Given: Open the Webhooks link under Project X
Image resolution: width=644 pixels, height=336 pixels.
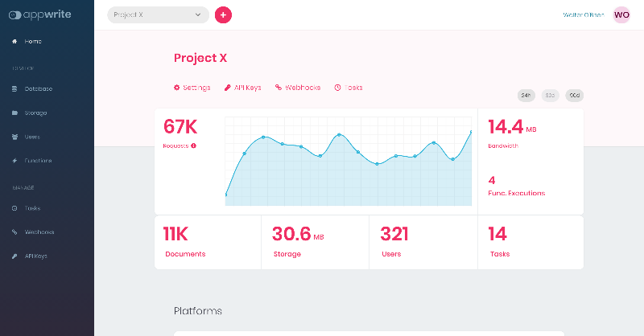Looking at the screenshot, I should [x=298, y=88].
